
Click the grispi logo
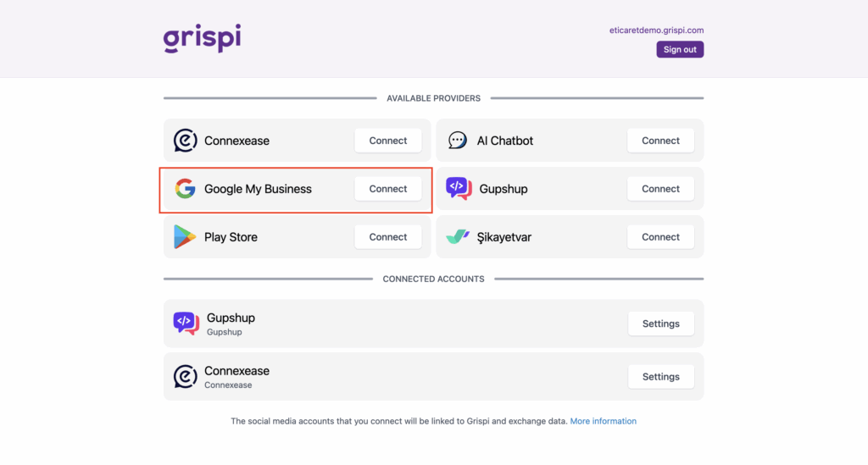click(x=202, y=37)
